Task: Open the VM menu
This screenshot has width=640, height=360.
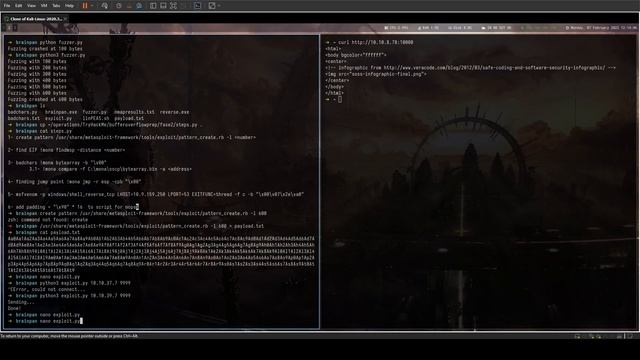Action: tap(44, 6)
